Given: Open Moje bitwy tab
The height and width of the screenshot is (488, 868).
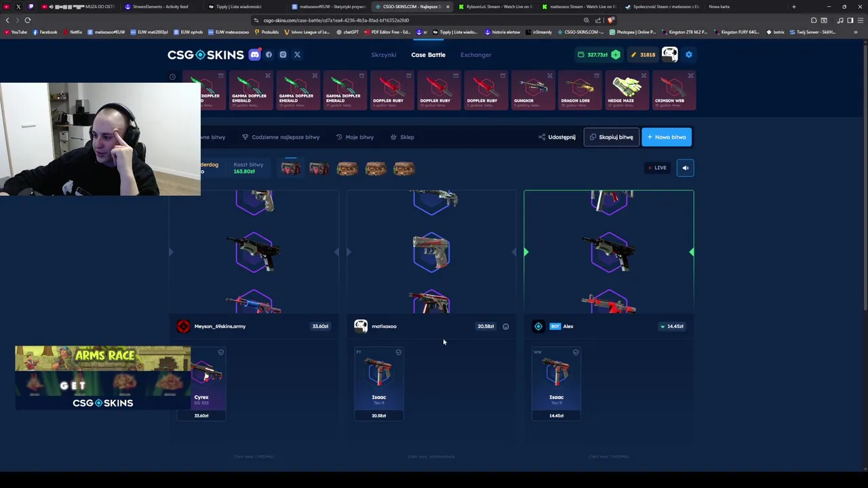Looking at the screenshot, I should 355,137.
